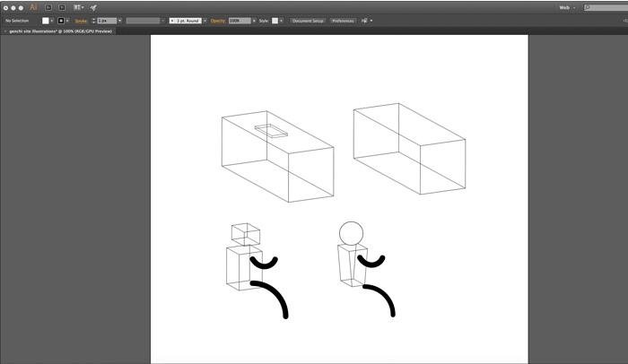Select the genchi site illustrations document tab
The image size is (628, 364).
60,30
